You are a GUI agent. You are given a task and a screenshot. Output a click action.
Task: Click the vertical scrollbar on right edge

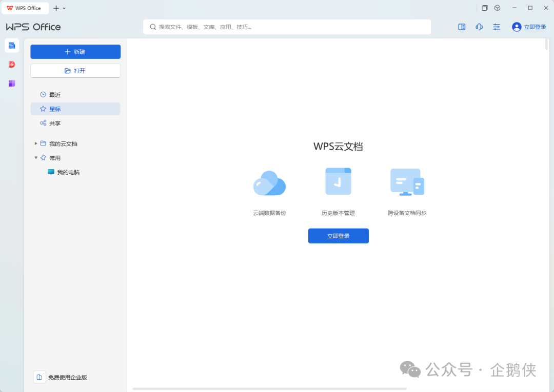(x=546, y=45)
